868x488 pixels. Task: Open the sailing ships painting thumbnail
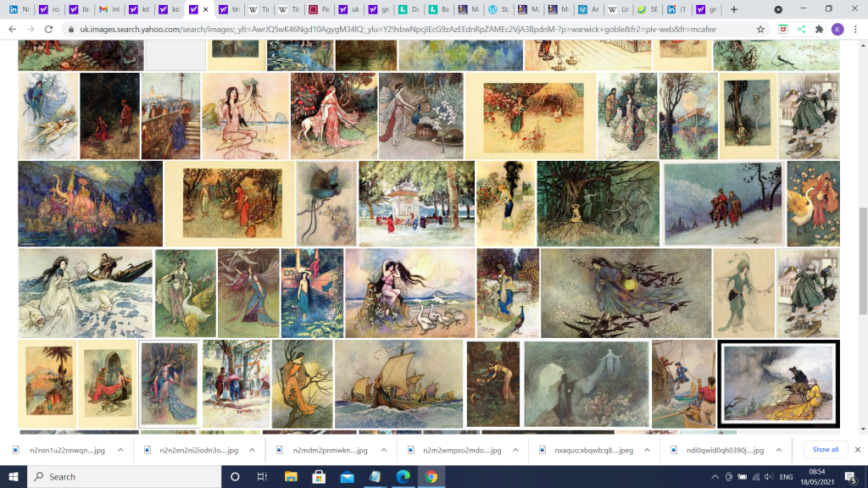click(398, 384)
